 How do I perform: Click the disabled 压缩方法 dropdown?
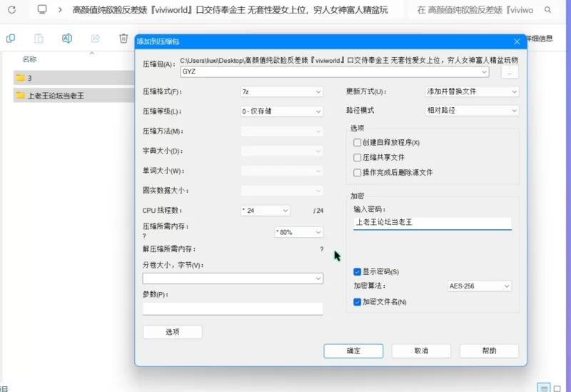(x=281, y=131)
